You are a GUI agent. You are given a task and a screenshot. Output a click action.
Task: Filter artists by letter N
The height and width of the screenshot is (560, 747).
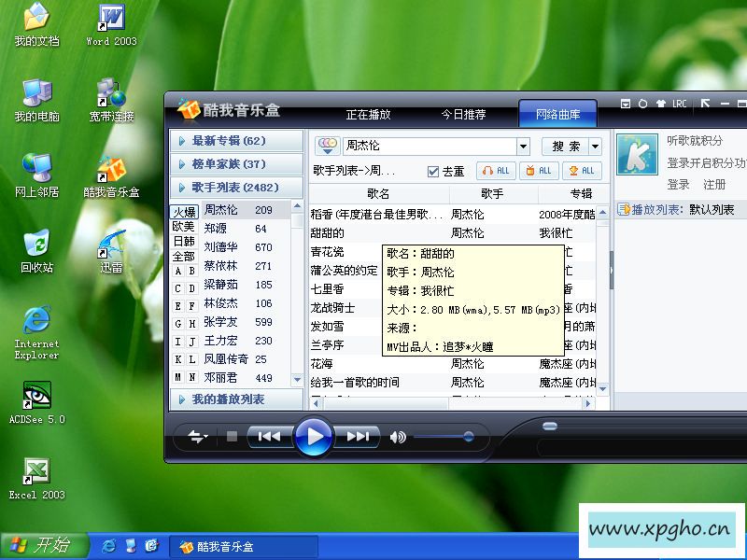point(192,377)
